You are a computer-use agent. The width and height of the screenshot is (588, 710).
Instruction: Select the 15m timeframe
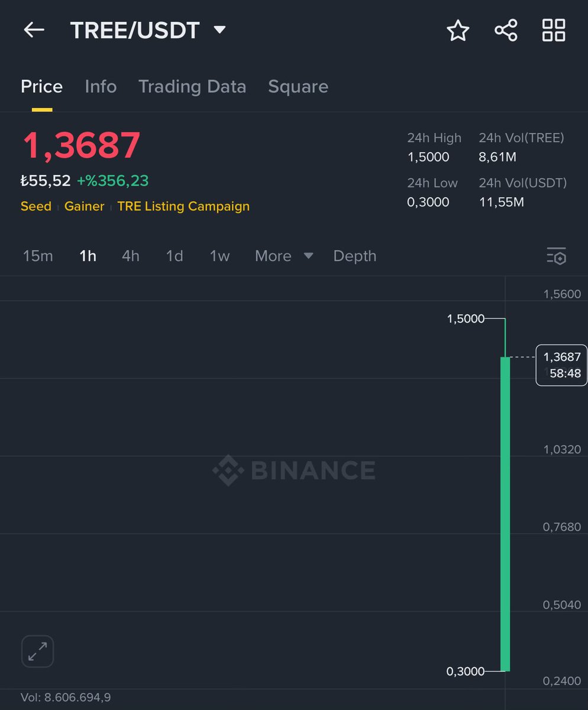[x=38, y=256]
